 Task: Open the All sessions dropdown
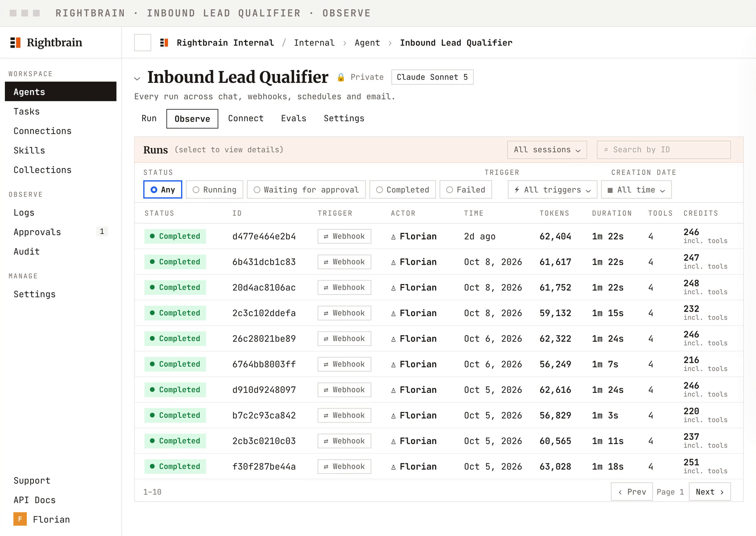coord(547,150)
